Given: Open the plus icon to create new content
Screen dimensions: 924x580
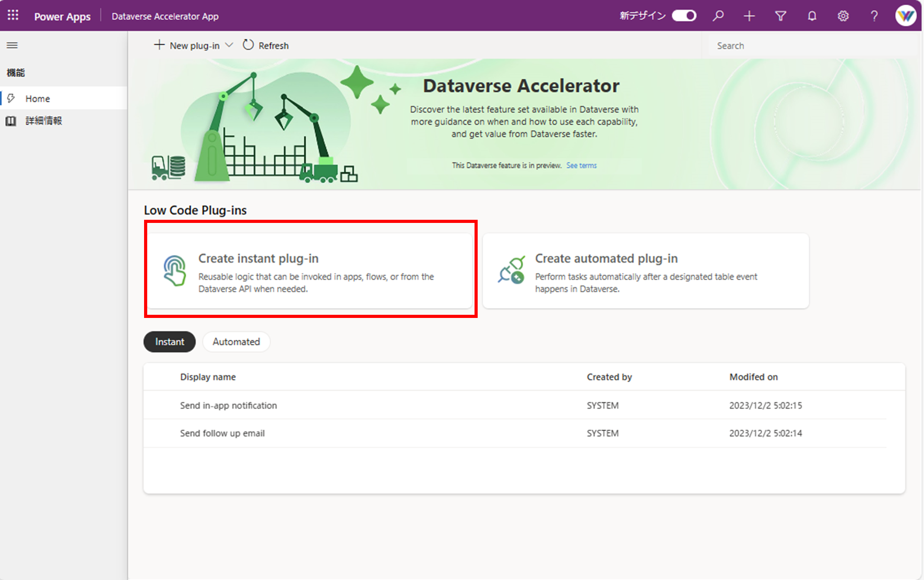Looking at the screenshot, I should tap(749, 16).
